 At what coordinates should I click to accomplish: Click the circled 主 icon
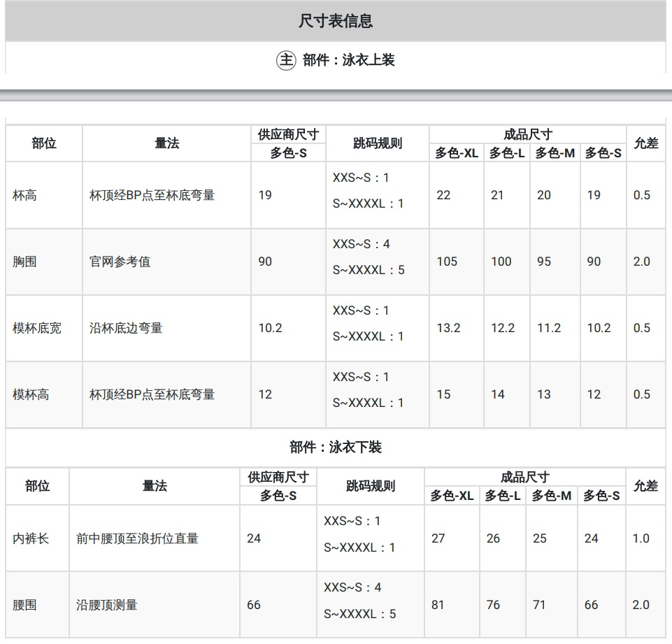click(286, 60)
